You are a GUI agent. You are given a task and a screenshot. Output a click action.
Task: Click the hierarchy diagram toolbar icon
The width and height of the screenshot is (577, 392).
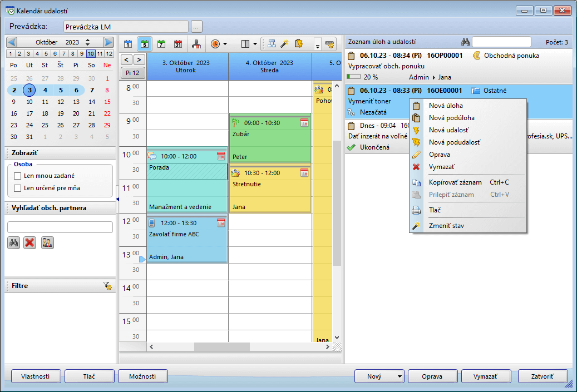coord(272,44)
